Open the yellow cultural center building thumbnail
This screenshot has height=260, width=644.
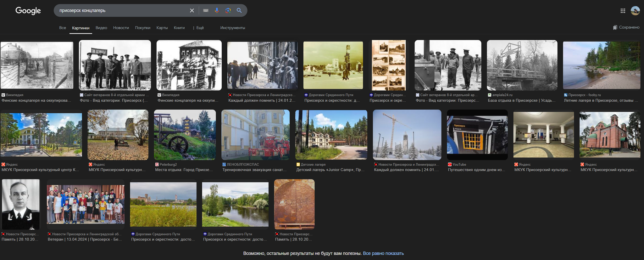(x=41, y=135)
